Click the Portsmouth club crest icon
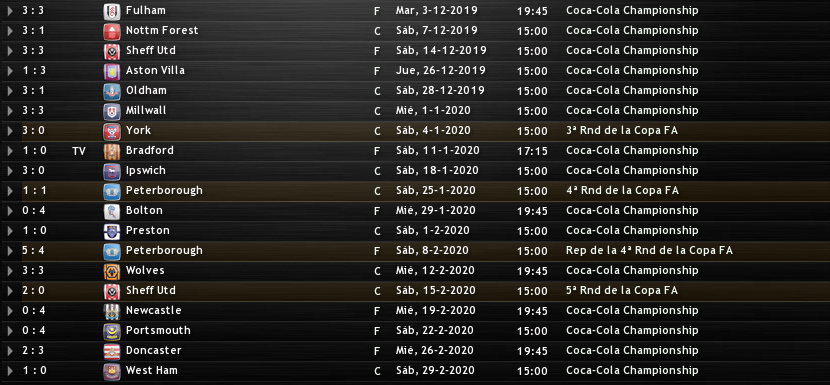This screenshot has height=385, width=830. (112, 331)
